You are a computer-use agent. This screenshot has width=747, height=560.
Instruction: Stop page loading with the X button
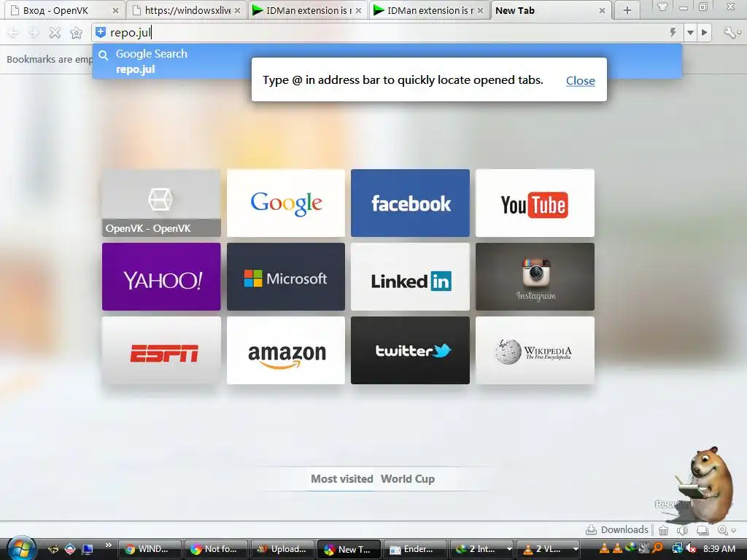[x=55, y=32]
